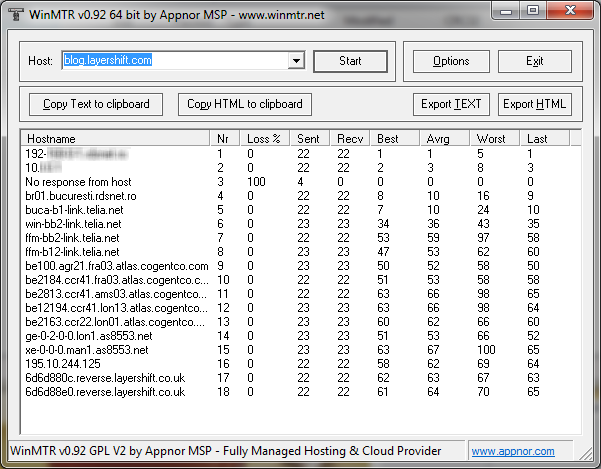
Task: Select the ffm-b12-link.telia.net row
Action: pos(301,252)
